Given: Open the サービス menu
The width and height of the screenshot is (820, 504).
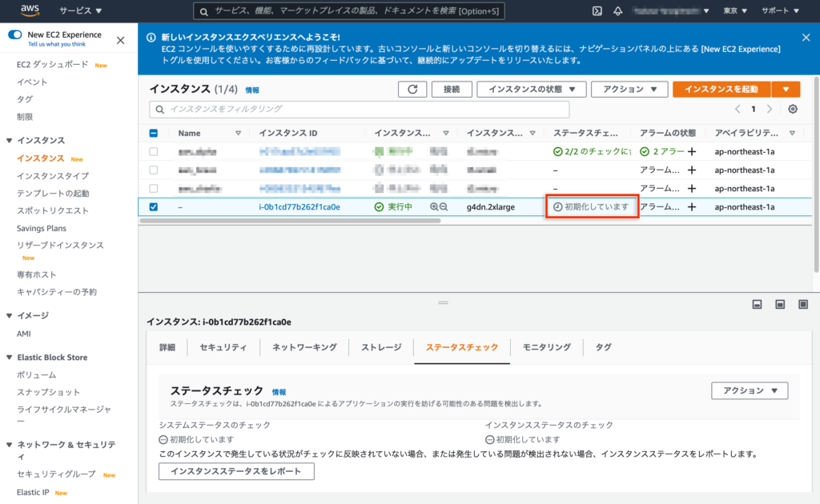Looking at the screenshot, I should (81, 10).
